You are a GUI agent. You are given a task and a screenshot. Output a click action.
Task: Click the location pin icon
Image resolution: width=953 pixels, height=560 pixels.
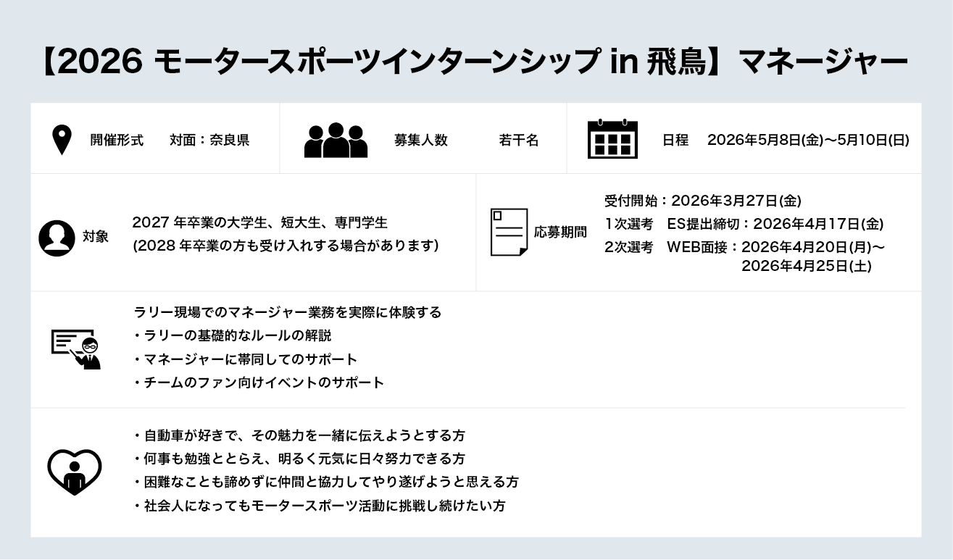pos(62,140)
